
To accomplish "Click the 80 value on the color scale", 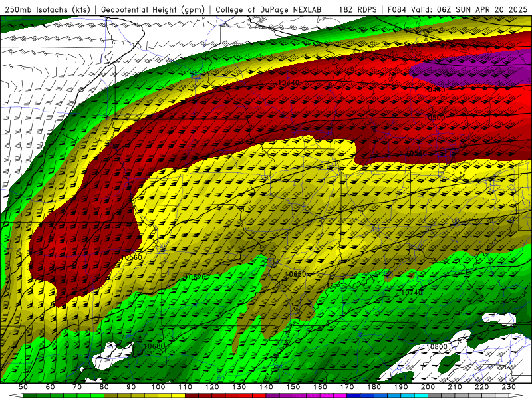I will [x=104, y=387].
